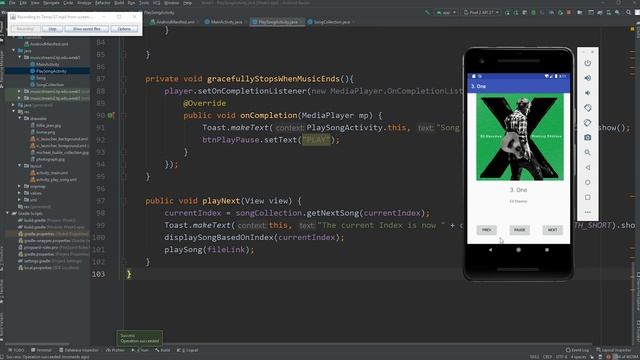Open the Edit menu
640x360 pixels.
coord(23,3)
